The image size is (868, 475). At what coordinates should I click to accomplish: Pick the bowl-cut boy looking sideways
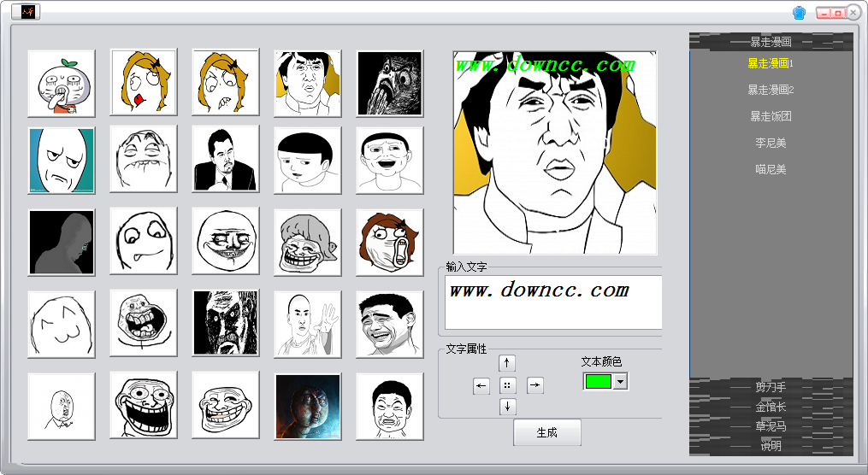pyautogui.click(x=307, y=161)
